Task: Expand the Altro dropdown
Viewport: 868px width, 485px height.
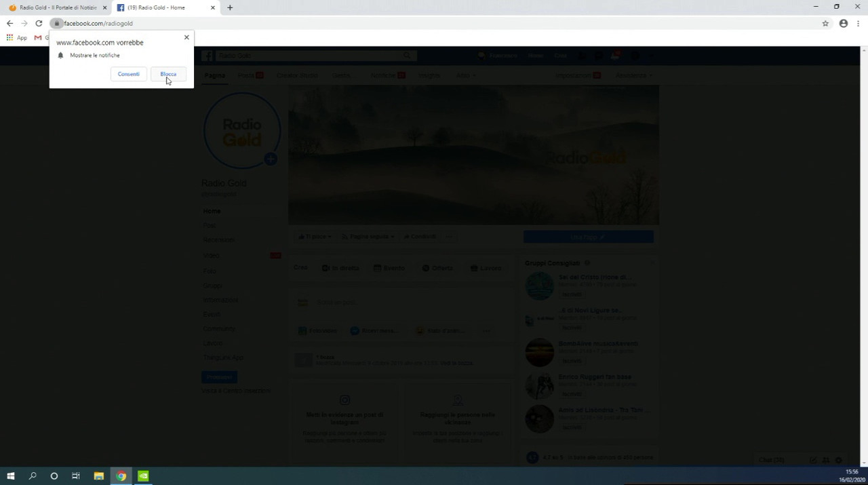Action: [x=466, y=75]
